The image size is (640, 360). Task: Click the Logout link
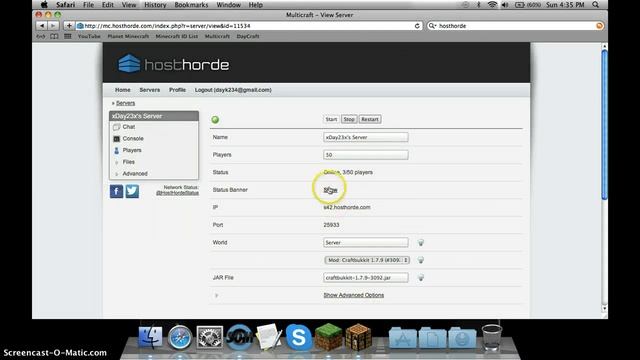pyautogui.click(x=233, y=90)
